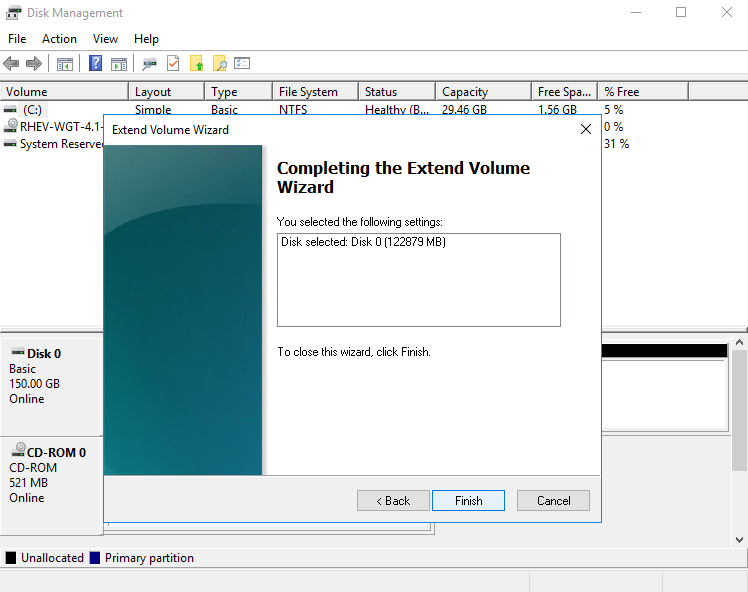Click the folder with magnifier icon
The image size is (748, 592).
point(220,64)
